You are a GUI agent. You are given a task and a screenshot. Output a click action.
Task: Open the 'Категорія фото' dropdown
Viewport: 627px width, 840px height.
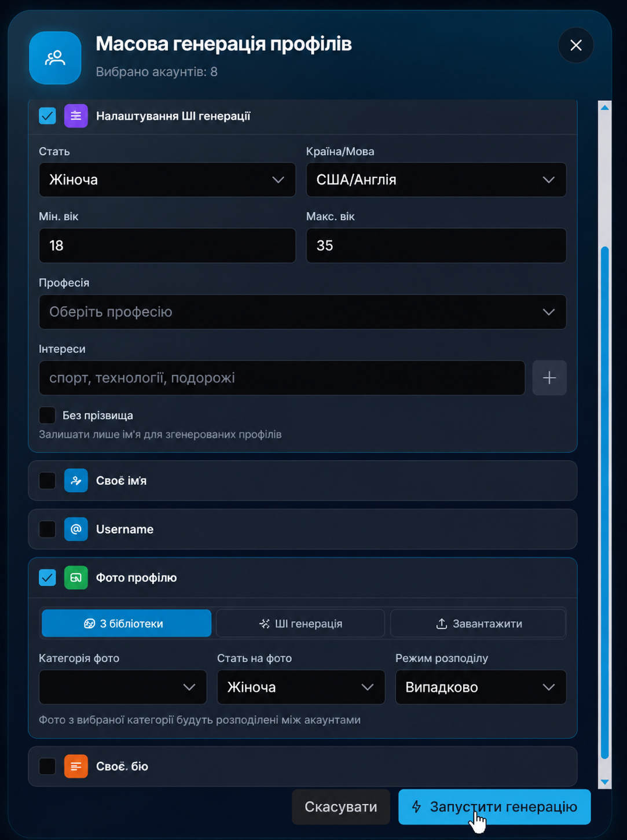pyautogui.click(x=123, y=687)
